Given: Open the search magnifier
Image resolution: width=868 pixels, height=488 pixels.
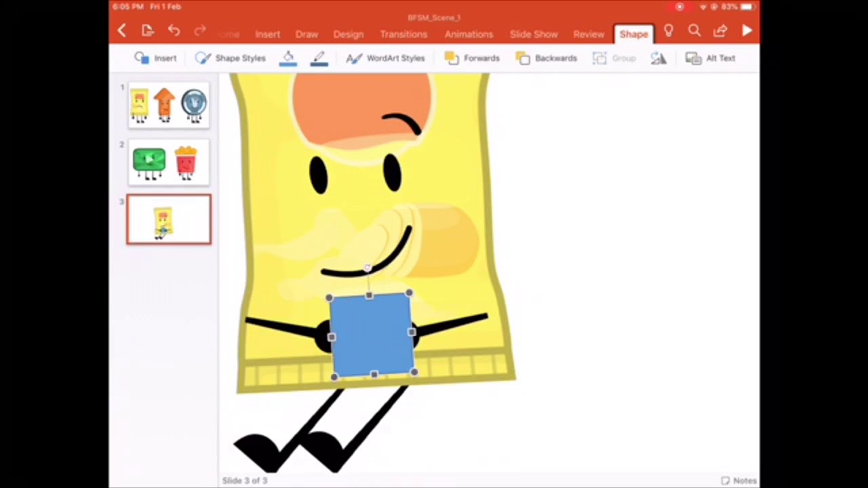Looking at the screenshot, I should tap(694, 30).
